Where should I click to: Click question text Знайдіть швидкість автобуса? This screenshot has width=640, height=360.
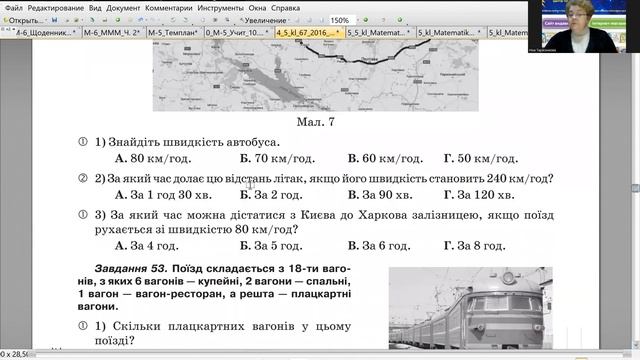tap(194, 142)
